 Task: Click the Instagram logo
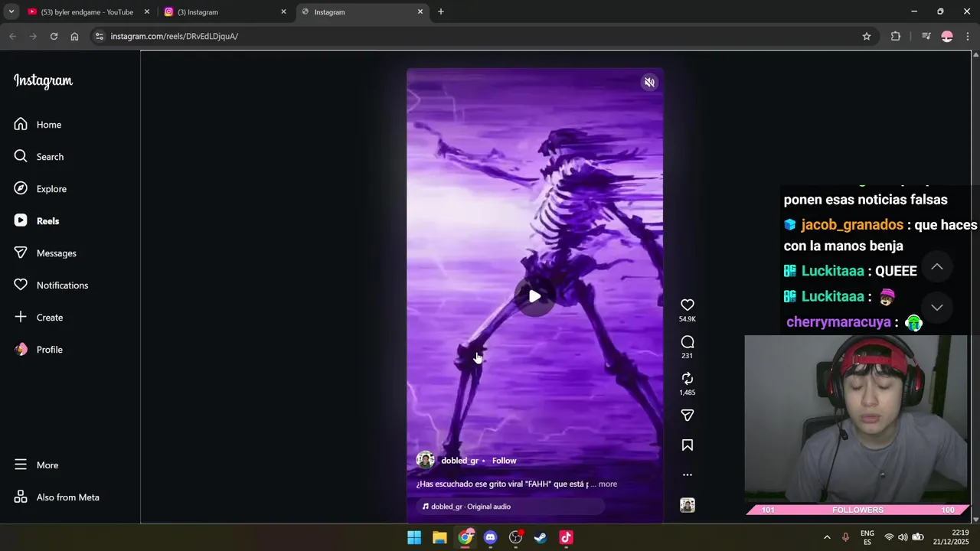[43, 81]
